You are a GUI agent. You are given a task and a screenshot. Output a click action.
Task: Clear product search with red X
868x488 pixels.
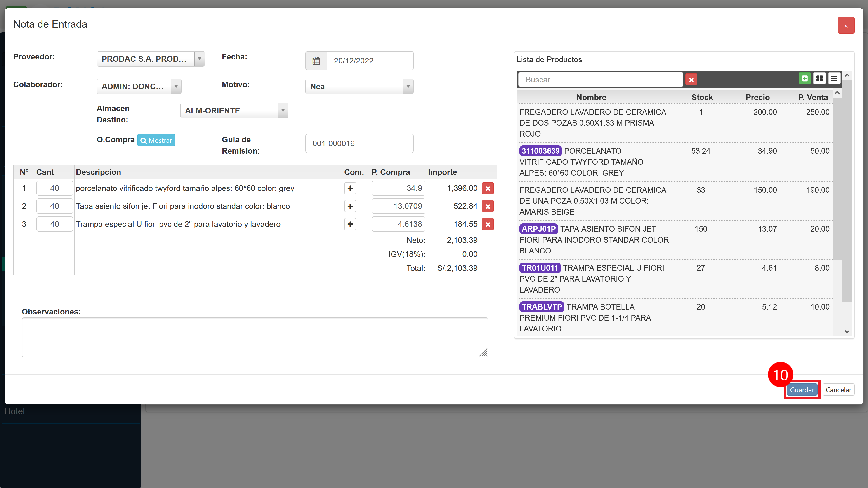click(691, 80)
